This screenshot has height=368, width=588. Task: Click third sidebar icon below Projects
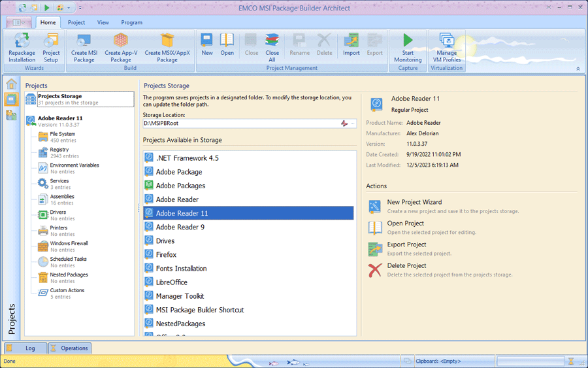pos(11,115)
